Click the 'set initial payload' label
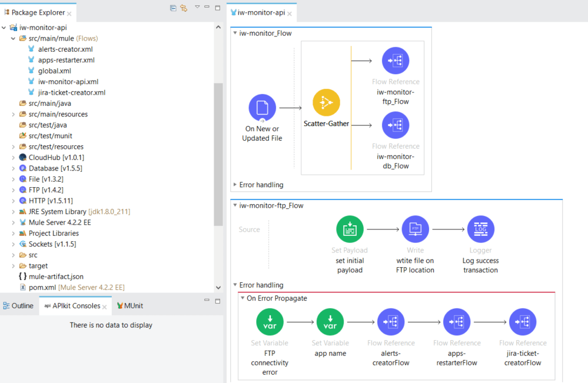Screen dimensions: 588x383 pos(350,265)
